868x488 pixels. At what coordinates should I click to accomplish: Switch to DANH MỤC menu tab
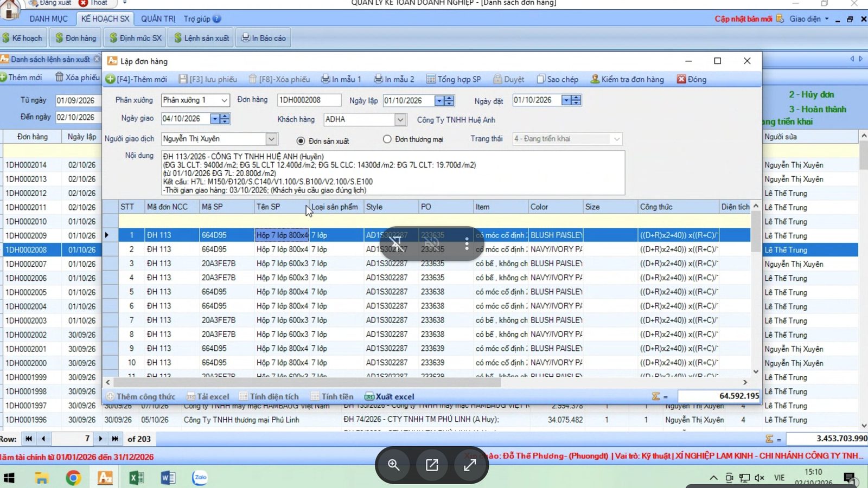48,18
